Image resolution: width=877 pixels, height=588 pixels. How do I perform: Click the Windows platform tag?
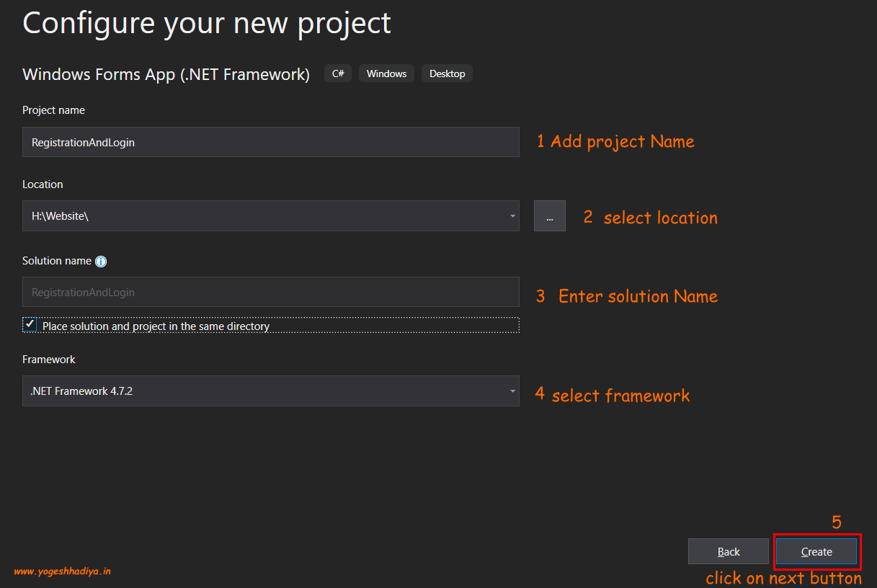point(386,73)
